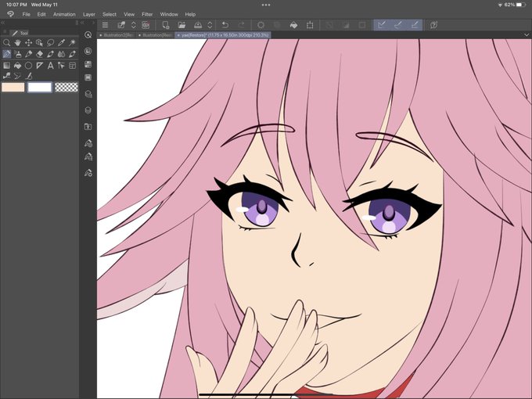The width and height of the screenshot is (532, 399).
Task: Select the highlighted Pen tool
Action: click(x=6, y=54)
